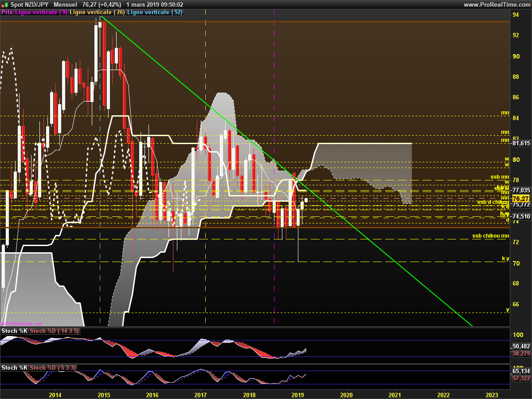The width and height of the screenshot is (532, 399).
Task: Click the Stoch %D ( 5 3 3 ) label
Action: tap(53, 368)
